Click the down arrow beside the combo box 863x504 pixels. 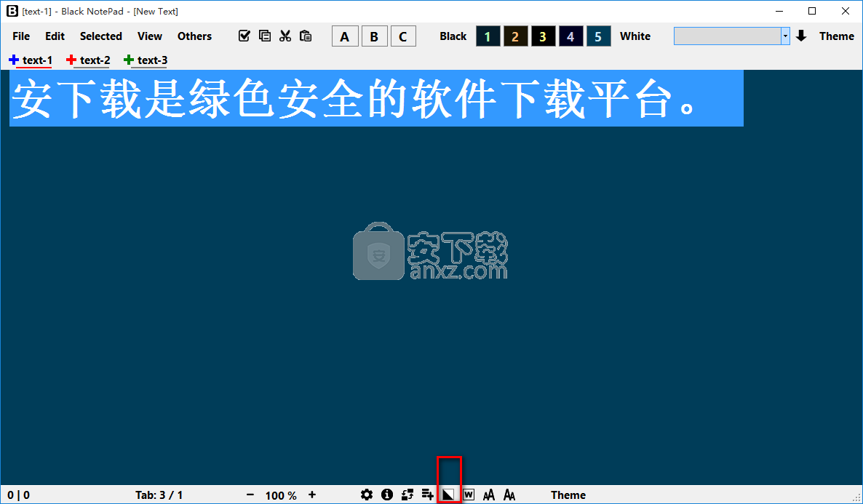pos(801,36)
